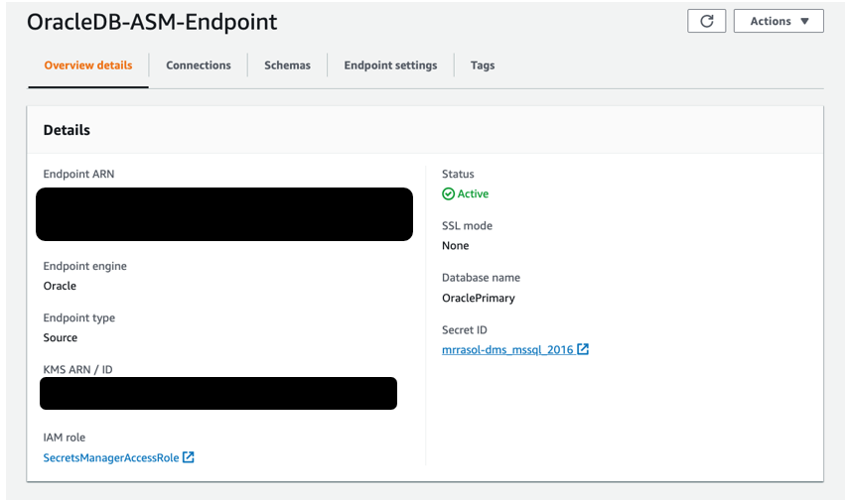851x504 pixels.
Task: Click the KMS ARN / ID label
Action: pos(77,369)
